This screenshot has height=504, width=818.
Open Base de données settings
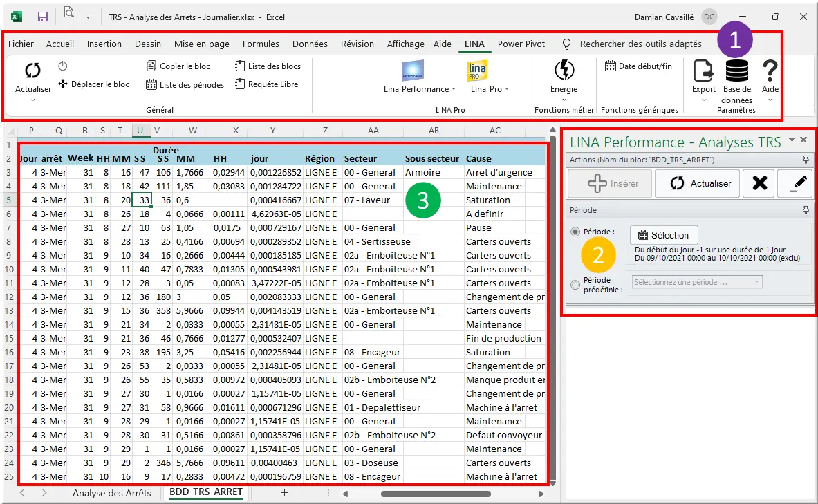(x=736, y=82)
